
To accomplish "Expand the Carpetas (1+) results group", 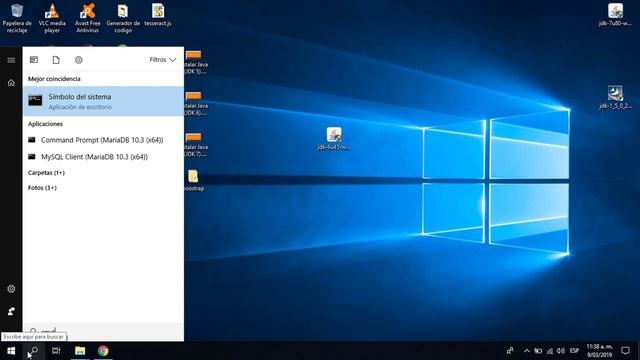I will 46,173.
